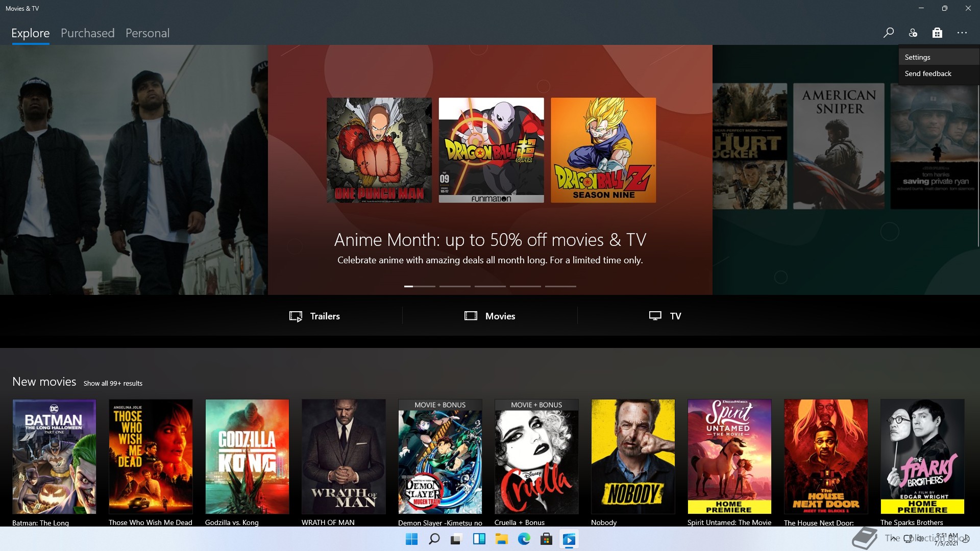Jump to fourth carousel slide indicator
980x551 pixels.
point(525,286)
